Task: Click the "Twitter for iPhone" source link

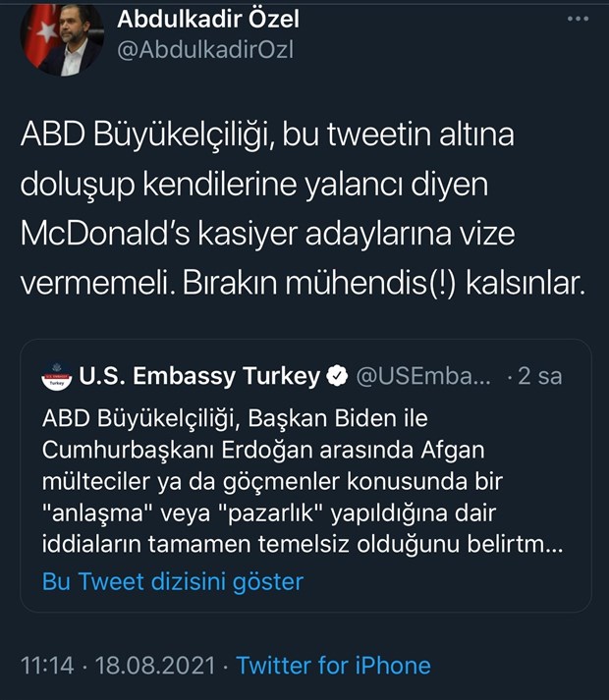Action: (x=333, y=666)
